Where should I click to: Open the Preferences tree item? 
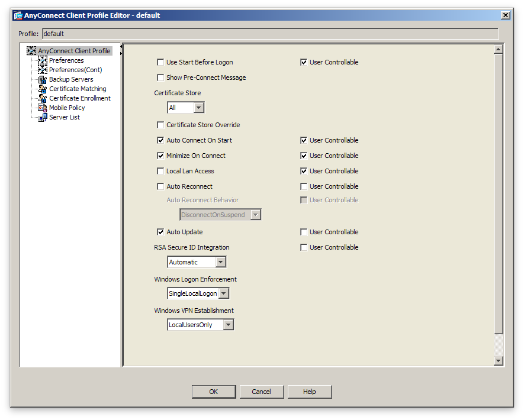point(66,60)
